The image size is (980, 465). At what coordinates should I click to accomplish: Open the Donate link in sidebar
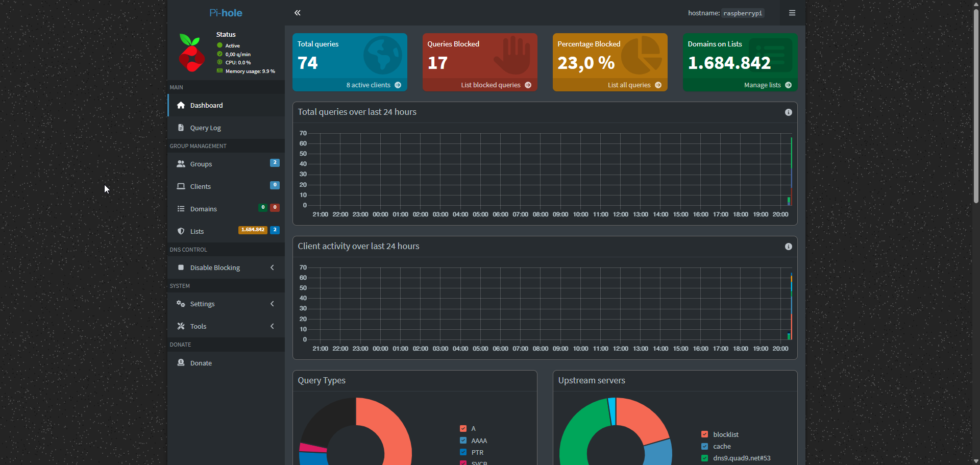click(201, 363)
